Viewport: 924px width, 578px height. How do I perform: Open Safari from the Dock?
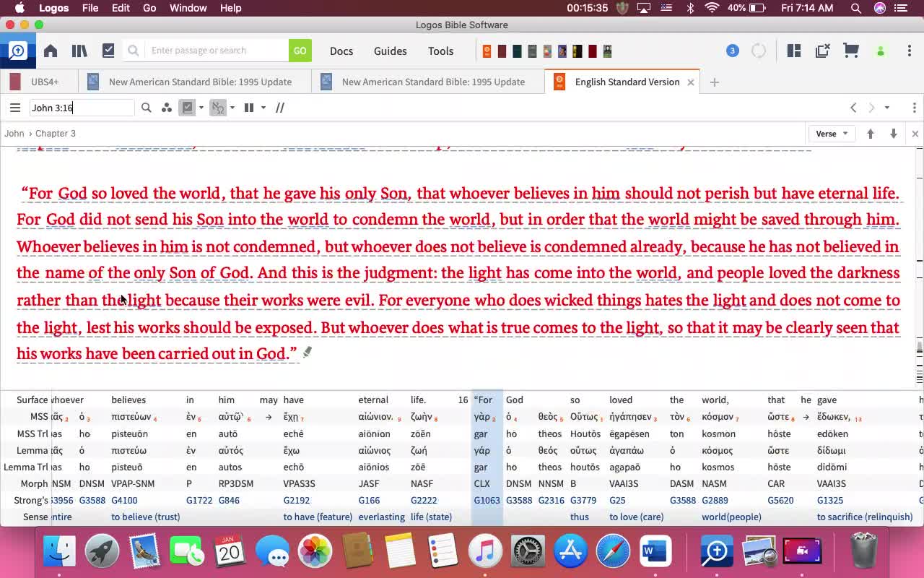(x=613, y=551)
